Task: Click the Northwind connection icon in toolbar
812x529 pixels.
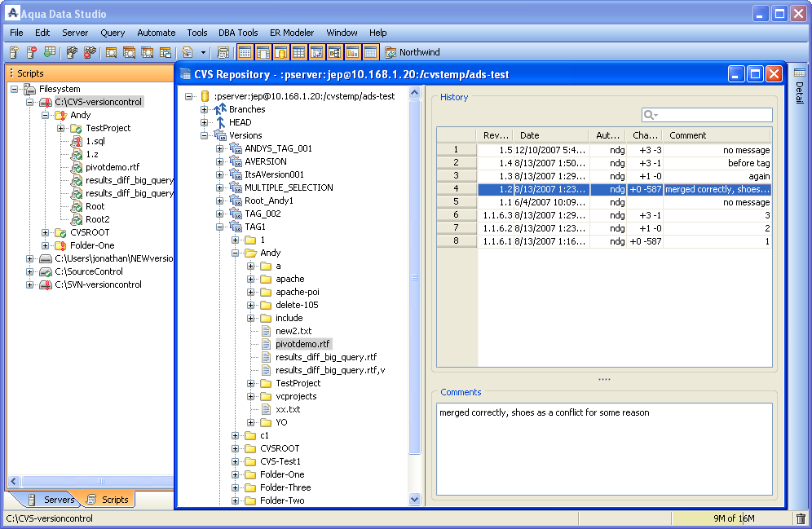Action: coord(391,52)
